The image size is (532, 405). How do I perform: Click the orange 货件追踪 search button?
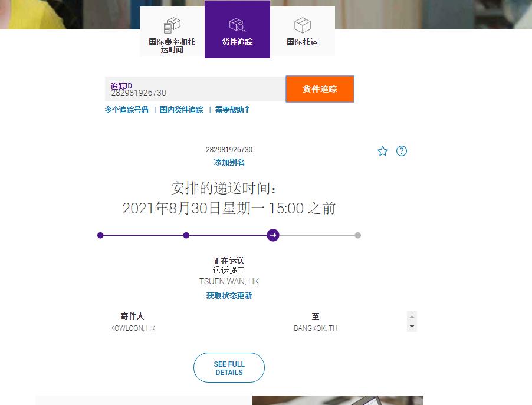(319, 89)
